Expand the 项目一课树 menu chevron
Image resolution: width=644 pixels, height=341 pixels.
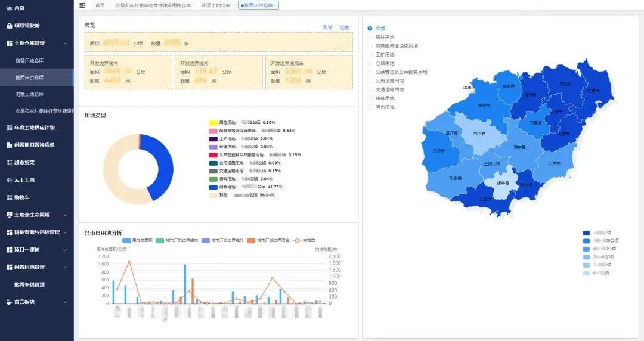[65, 250]
